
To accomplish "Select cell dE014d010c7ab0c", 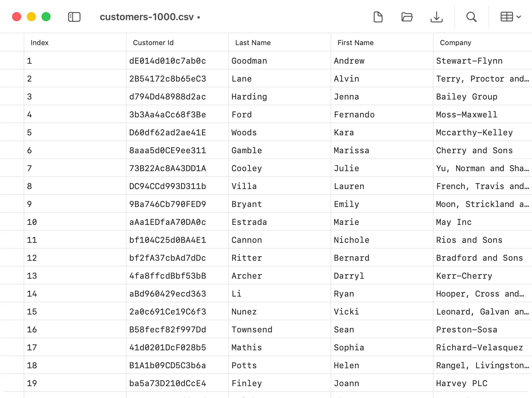I will [x=177, y=60].
